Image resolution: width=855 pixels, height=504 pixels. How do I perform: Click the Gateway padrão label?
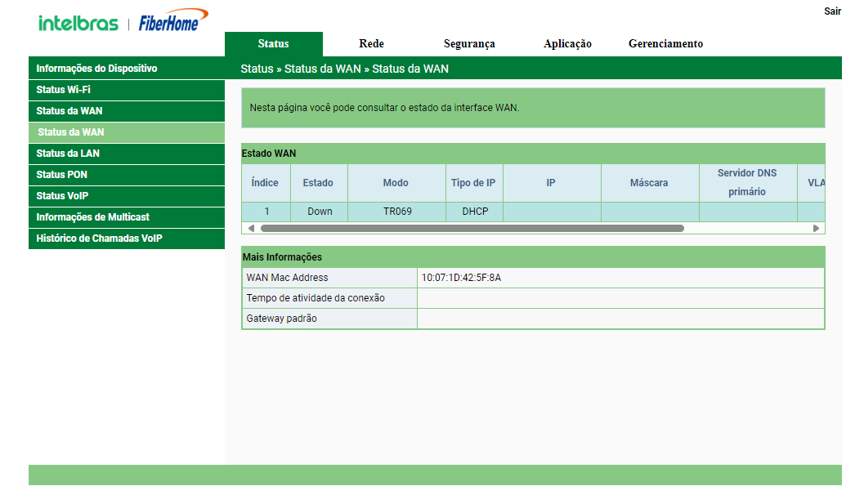tap(281, 319)
